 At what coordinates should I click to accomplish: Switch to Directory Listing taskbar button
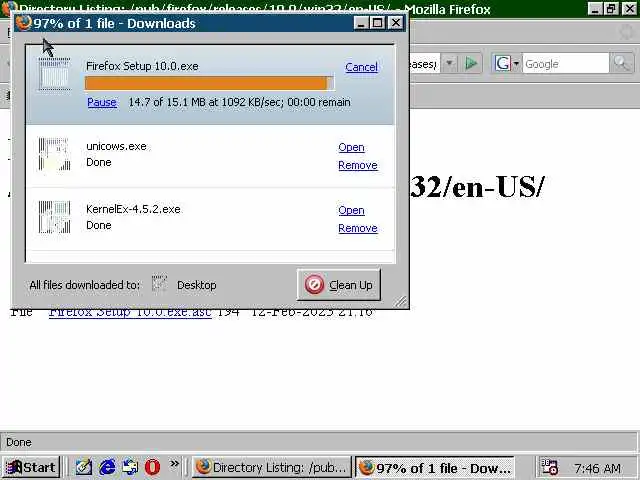point(272,467)
